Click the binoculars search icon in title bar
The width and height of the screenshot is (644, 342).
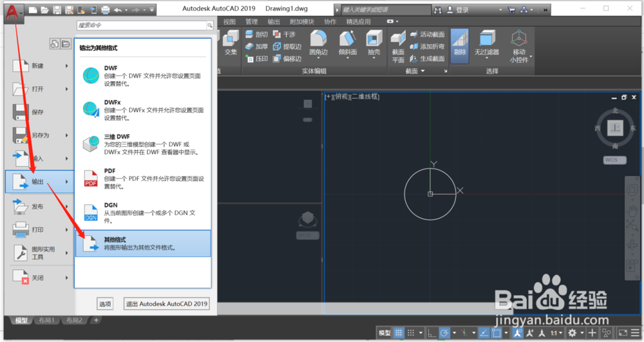(437, 10)
